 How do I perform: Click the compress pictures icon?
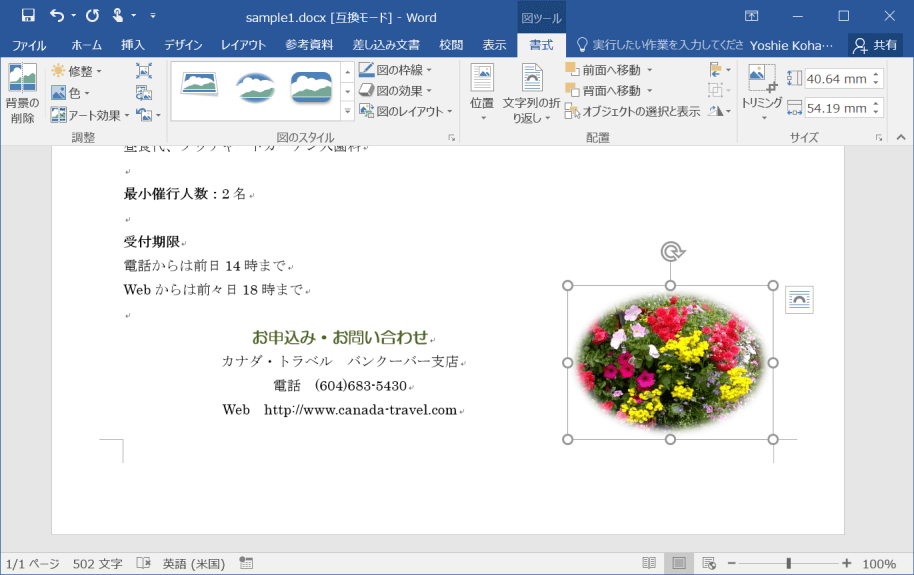point(144,71)
